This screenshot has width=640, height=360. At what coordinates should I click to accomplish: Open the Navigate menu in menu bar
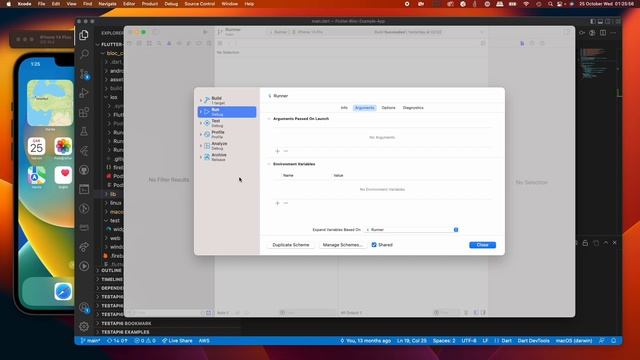tap(107, 4)
